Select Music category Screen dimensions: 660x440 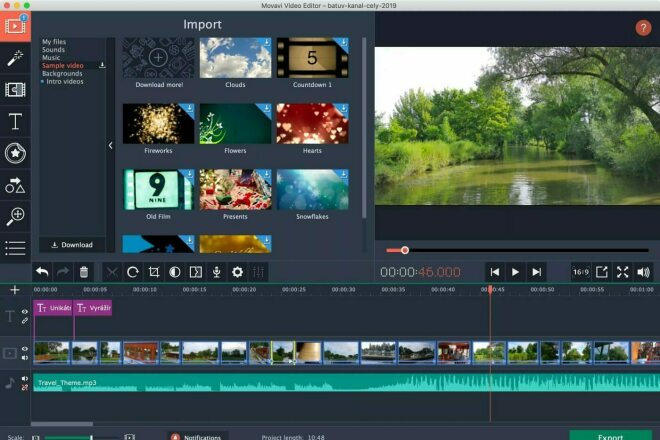pos(51,58)
